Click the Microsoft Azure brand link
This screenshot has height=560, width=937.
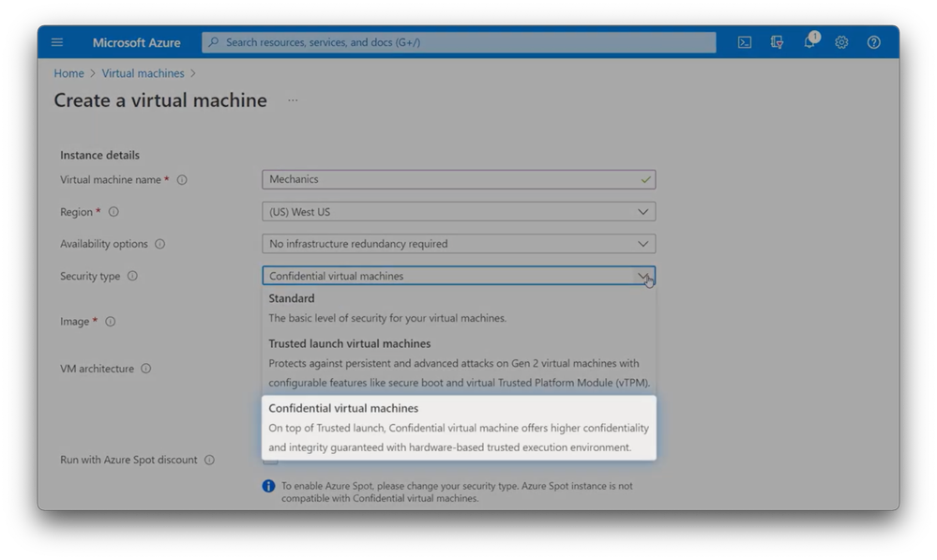[136, 42]
